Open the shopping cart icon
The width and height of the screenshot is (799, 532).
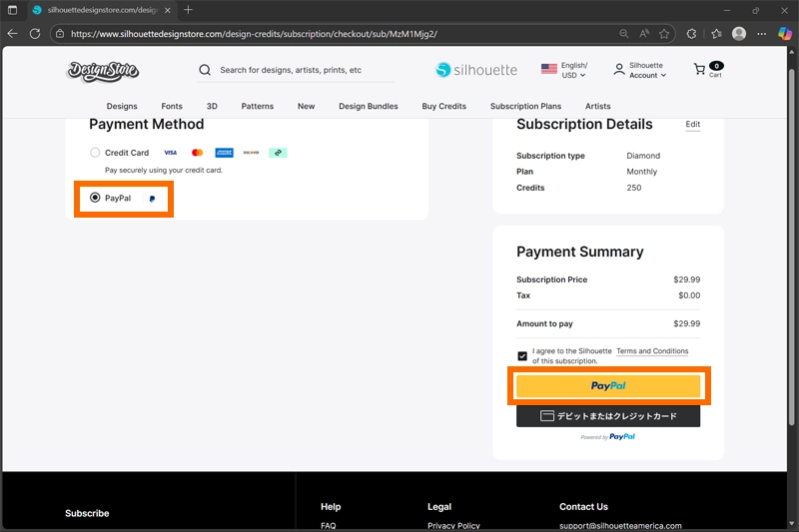(x=700, y=70)
